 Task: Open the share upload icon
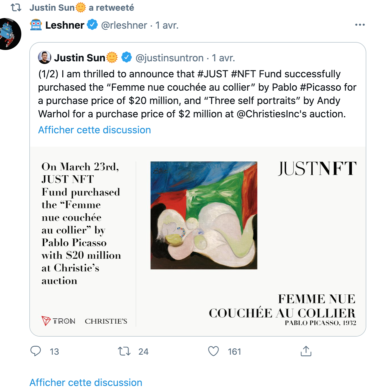coord(306,351)
